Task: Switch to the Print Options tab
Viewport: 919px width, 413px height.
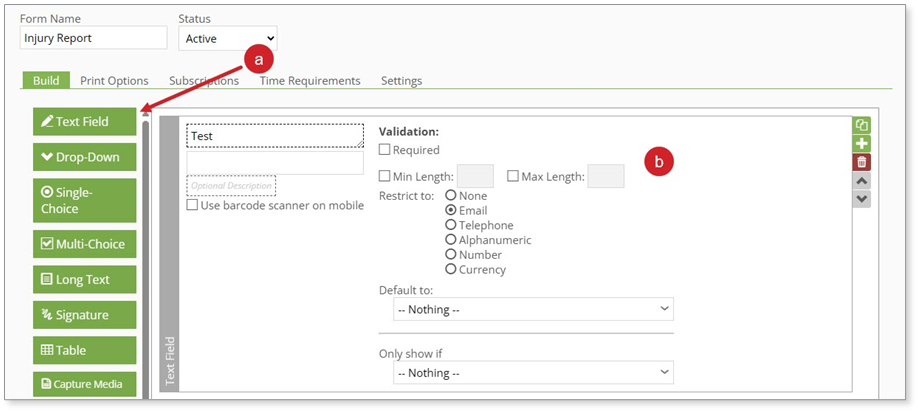Action: pyautogui.click(x=114, y=81)
